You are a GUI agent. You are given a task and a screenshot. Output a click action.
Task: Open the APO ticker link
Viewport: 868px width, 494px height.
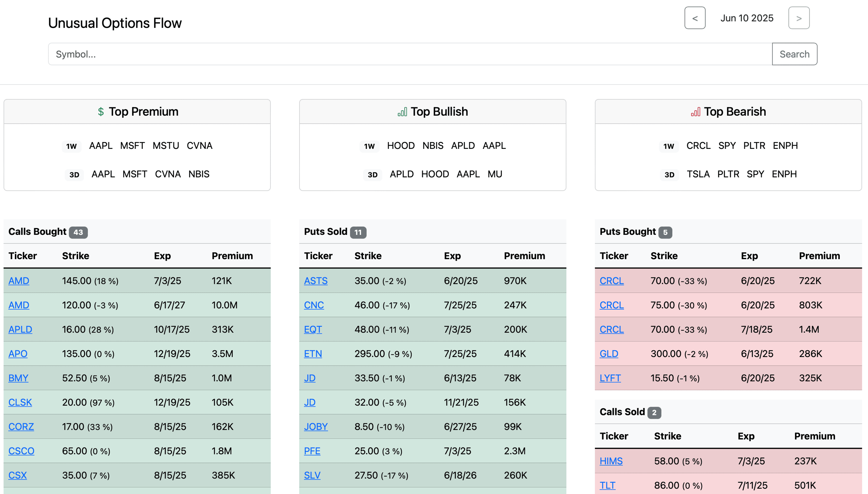[x=18, y=353]
